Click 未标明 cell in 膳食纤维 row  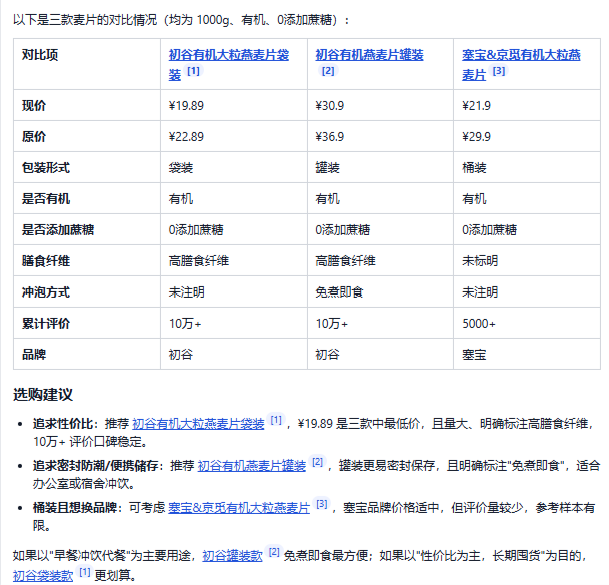(x=480, y=261)
